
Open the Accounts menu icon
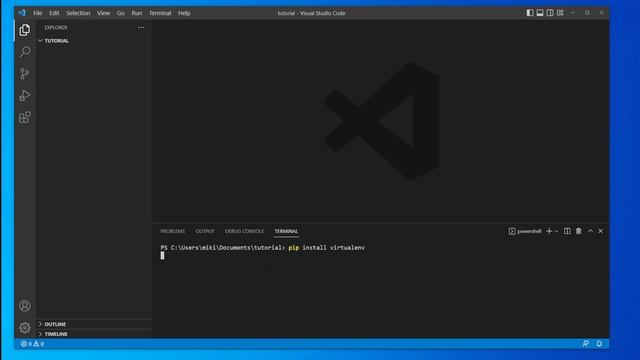[x=24, y=306]
